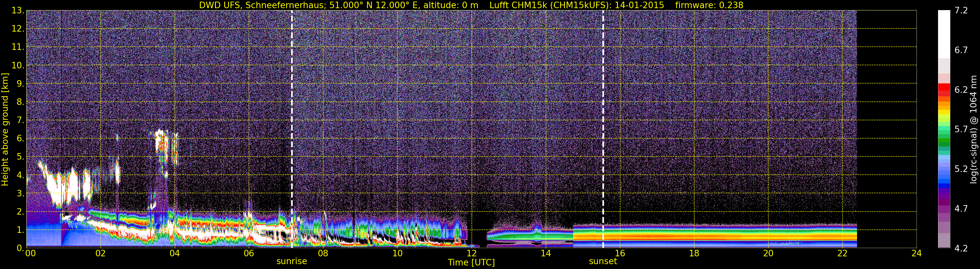The height and width of the screenshot is (269, 980).
Task: Click the colorbar tick value '7.2'
Action: click(961, 11)
